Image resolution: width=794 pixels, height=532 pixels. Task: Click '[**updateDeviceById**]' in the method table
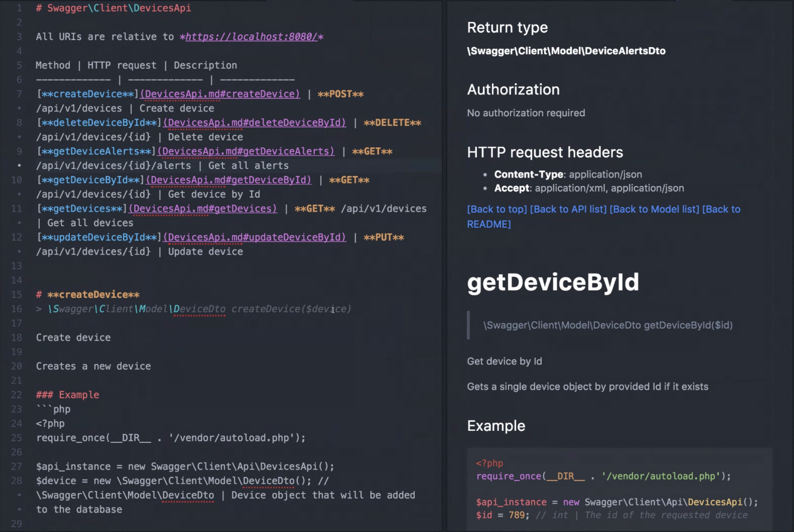[99, 237]
